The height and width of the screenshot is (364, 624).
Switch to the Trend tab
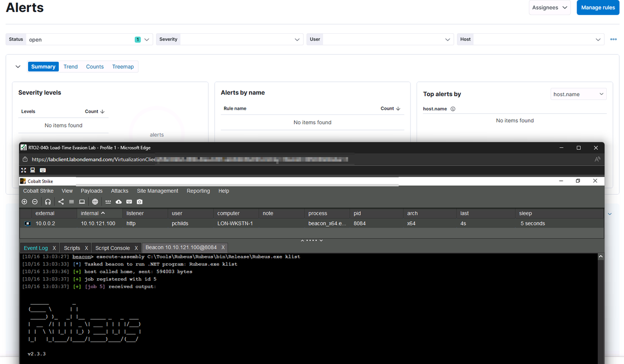click(x=71, y=67)
